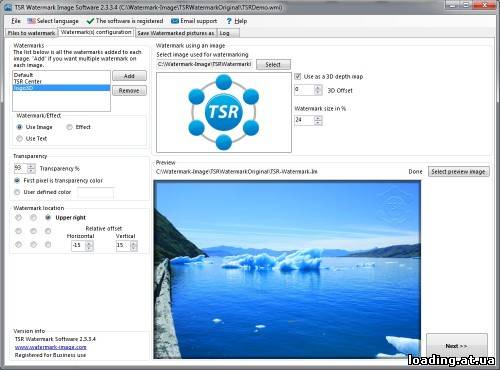Select First pixel is transparency color
The image size is (500, 370).
pos(17,181)
